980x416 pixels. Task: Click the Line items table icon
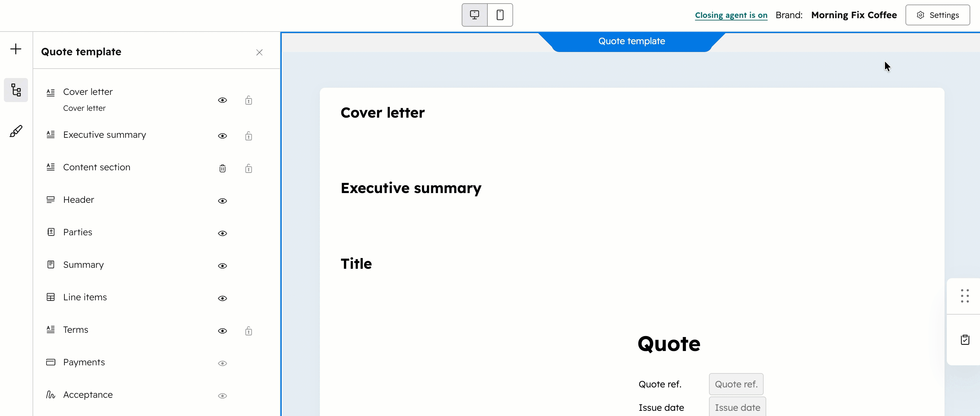point(51,297)
